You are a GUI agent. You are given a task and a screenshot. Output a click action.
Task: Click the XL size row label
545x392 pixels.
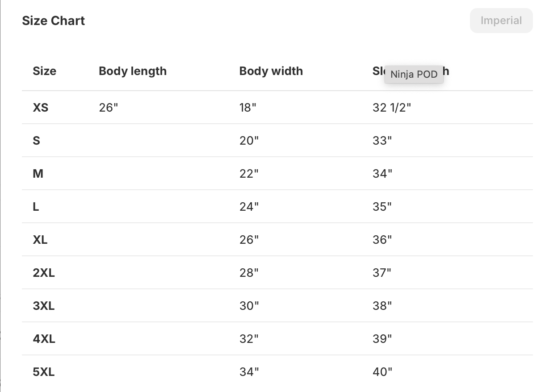pos(40,240)
